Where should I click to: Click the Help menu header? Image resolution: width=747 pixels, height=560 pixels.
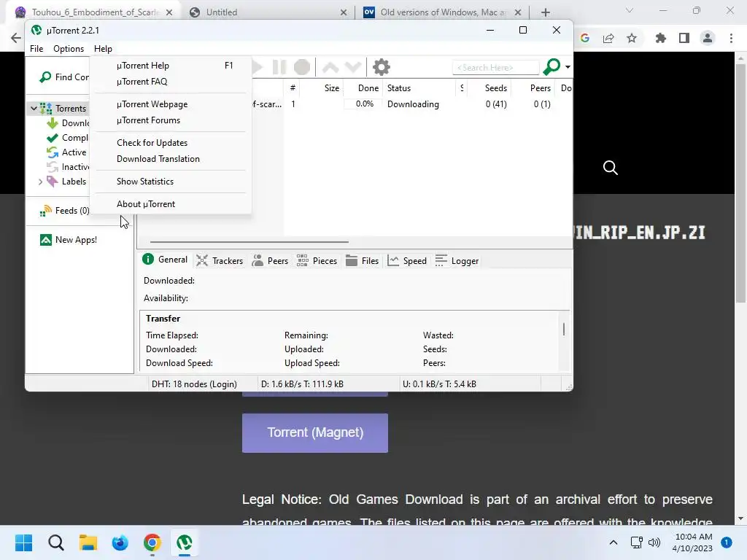point(103,49)
